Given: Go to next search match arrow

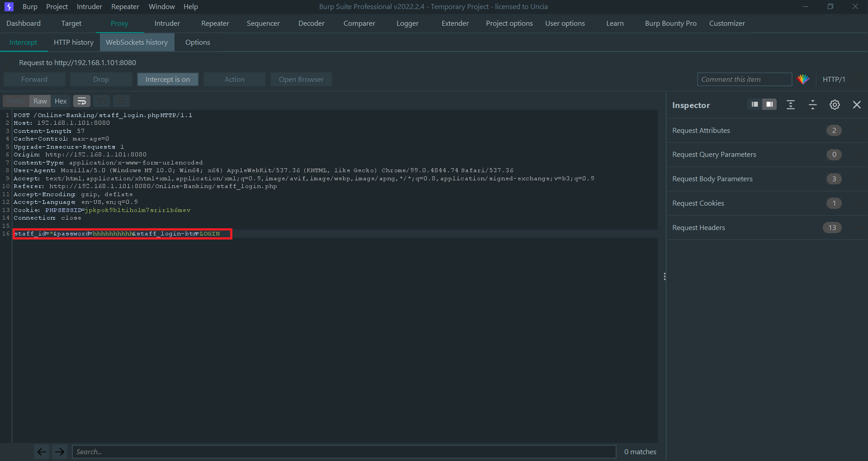Looking at the screenshot, I should tap(59, 452).
